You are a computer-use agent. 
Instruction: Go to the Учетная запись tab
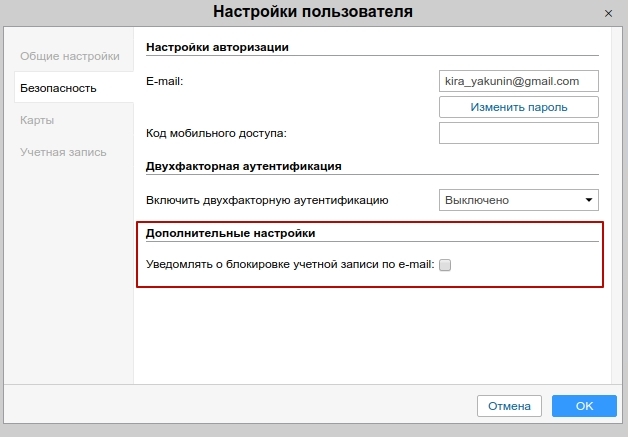coord(62,151)
